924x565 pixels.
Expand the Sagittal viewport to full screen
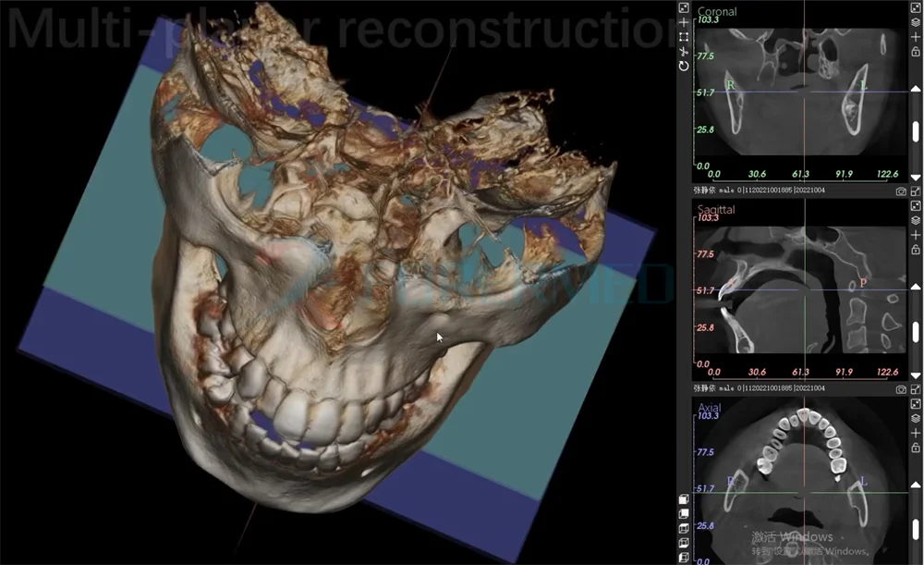click(916, 205)
